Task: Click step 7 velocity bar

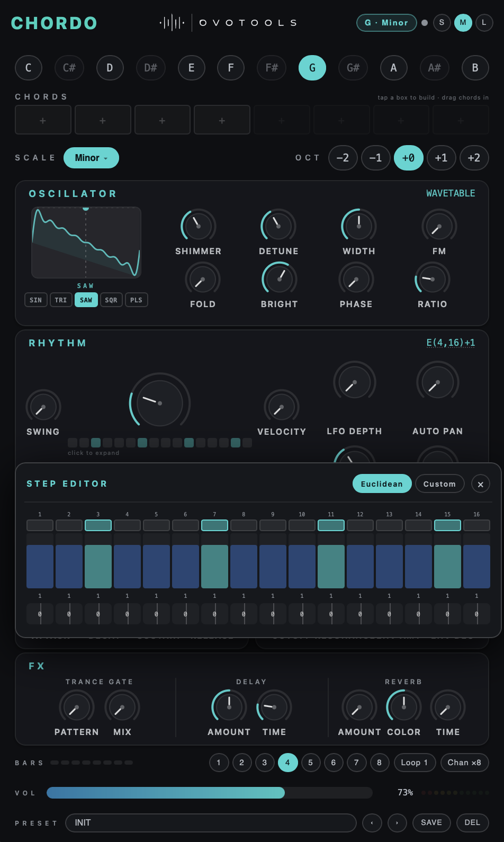Action: [x=214, y=561]
